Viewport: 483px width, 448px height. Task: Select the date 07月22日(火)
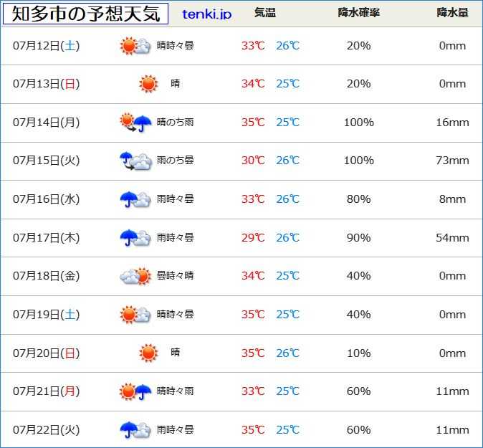click(x=46, y=430)
